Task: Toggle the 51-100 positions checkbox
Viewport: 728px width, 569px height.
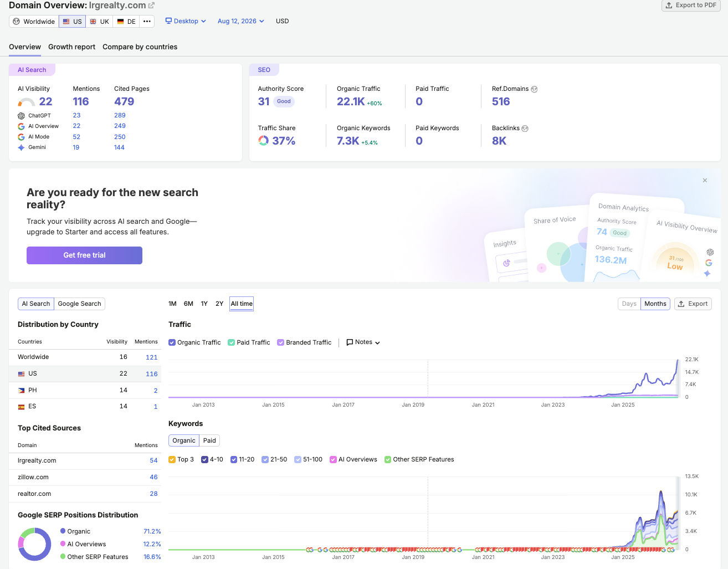Action: tap(298, 459)
